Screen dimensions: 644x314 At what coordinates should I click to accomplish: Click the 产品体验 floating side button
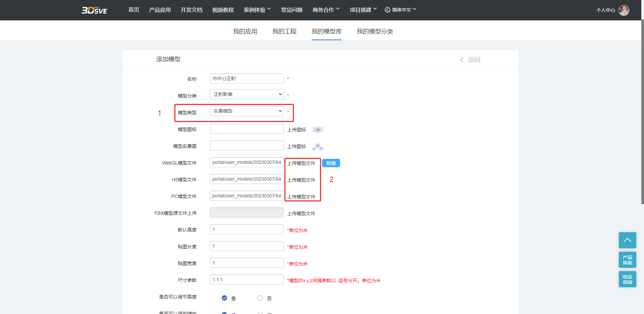point(627,260)
